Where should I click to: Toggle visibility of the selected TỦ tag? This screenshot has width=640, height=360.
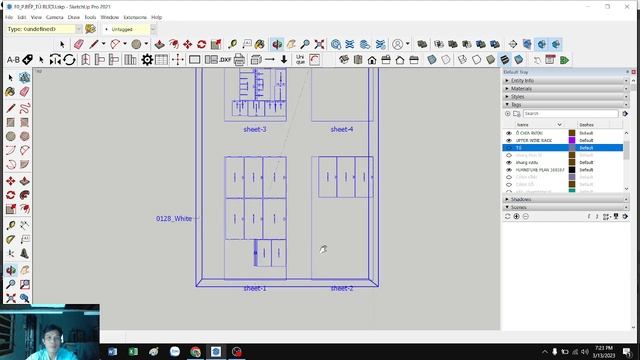tap(509, 148)
